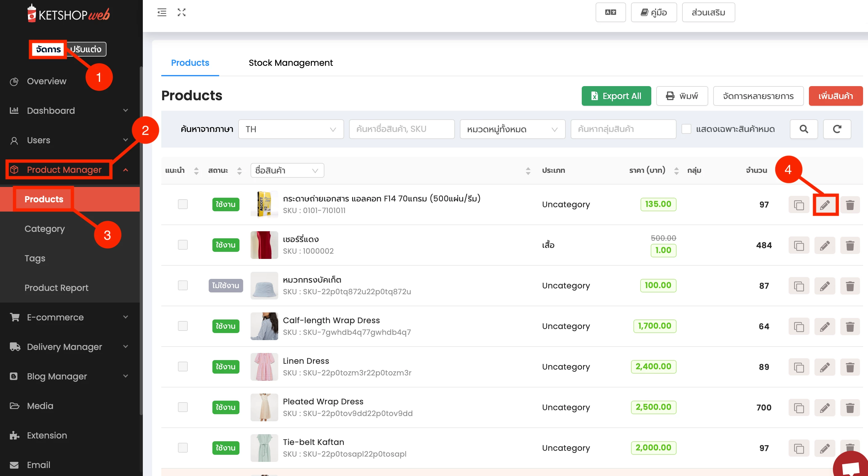Viewport: 868px width, 476px height.
Task: Click the red เพิ่มสินค้า button
Action: pos(836,96)
